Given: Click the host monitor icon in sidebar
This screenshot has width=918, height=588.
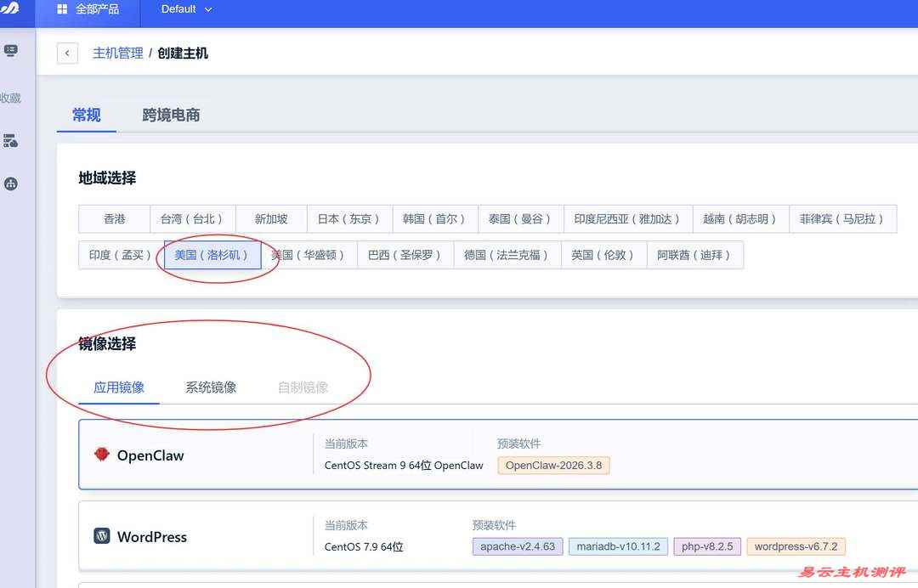Looking at the screenshot, I should coord(11,51).
